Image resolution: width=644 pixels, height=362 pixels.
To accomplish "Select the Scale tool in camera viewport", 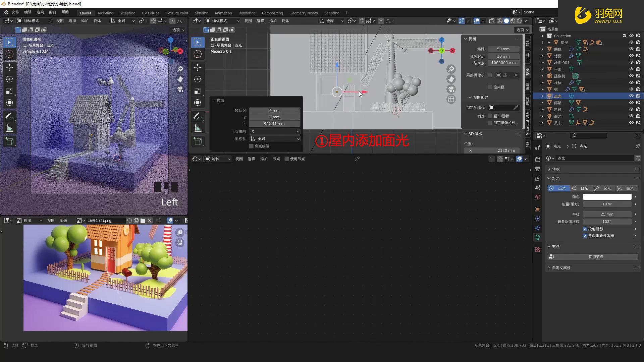I will point(9,91).
